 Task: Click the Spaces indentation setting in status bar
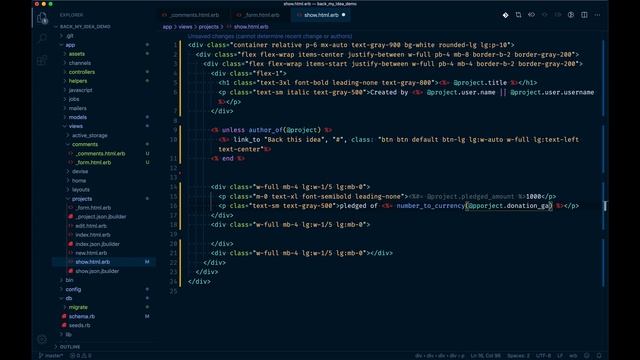tap(518, 356)
